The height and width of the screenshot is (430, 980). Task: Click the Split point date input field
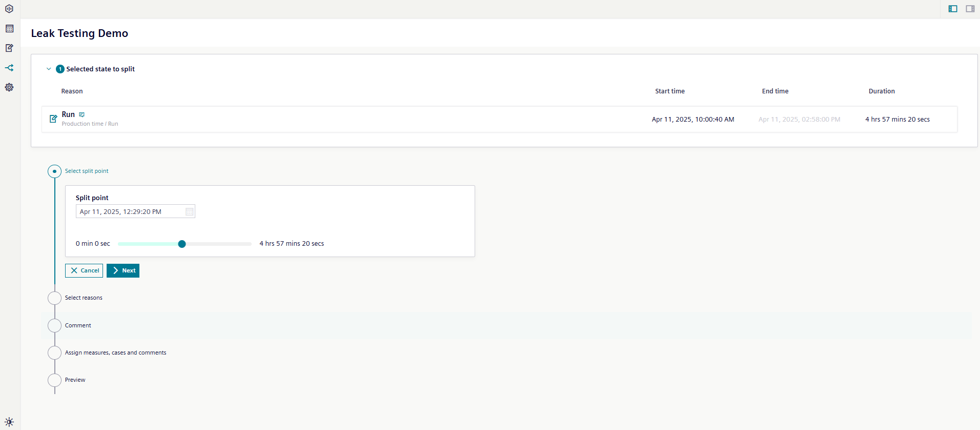coord(135,211)
